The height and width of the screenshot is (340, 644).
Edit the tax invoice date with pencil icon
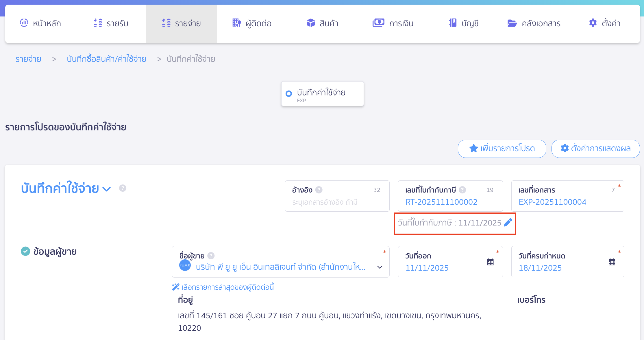click(x=507, y=223)
